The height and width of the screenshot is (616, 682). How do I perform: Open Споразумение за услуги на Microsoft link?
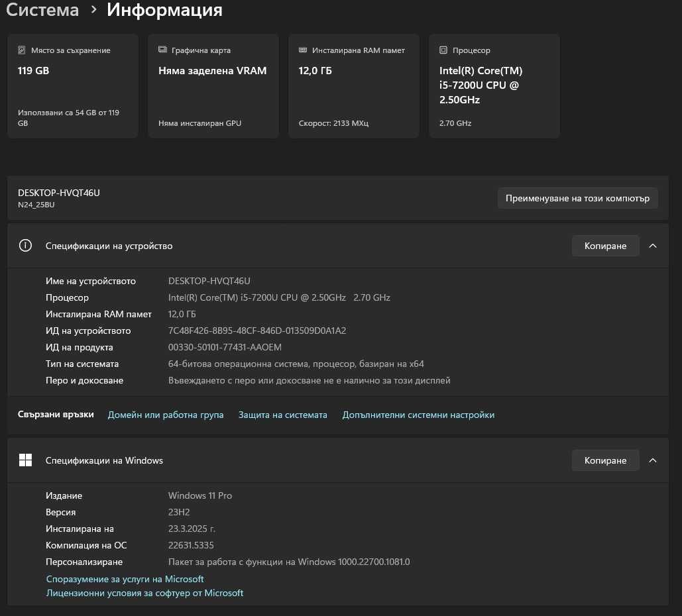click(125, 579)
